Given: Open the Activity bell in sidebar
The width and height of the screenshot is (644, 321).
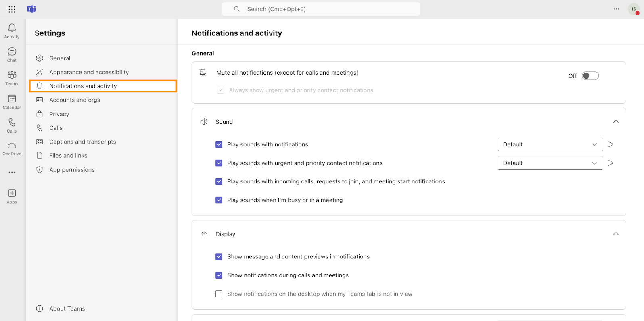Looking at the screenshot, I should coord(12,31).
